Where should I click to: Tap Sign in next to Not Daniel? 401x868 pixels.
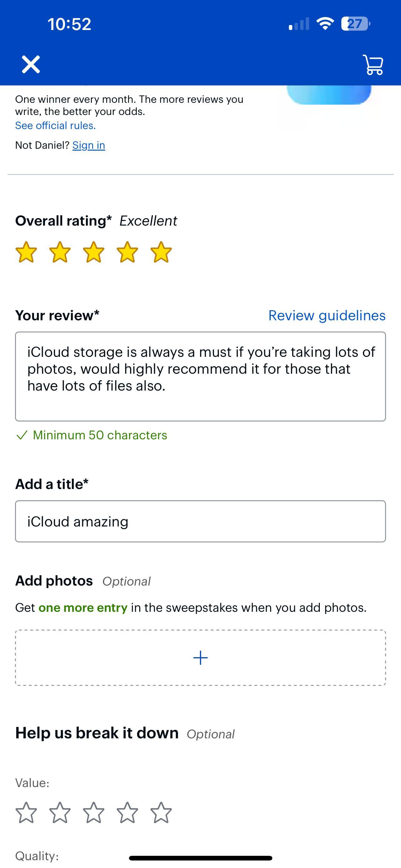[89, 145]
